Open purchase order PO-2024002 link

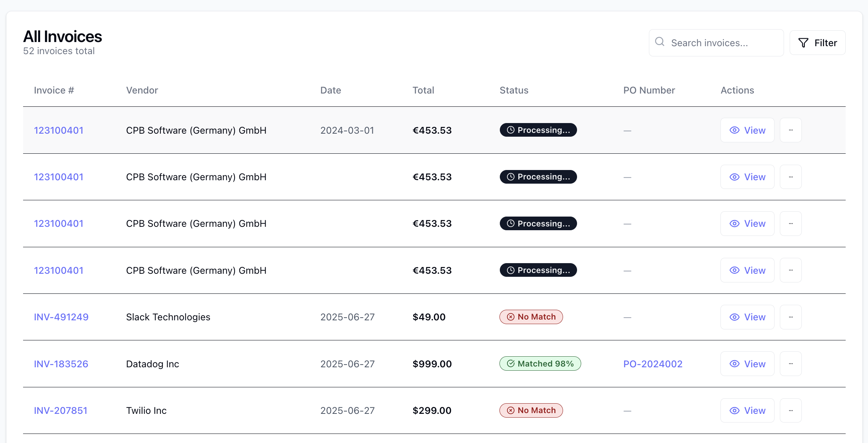pyautogui.click(x=653, y=364)
